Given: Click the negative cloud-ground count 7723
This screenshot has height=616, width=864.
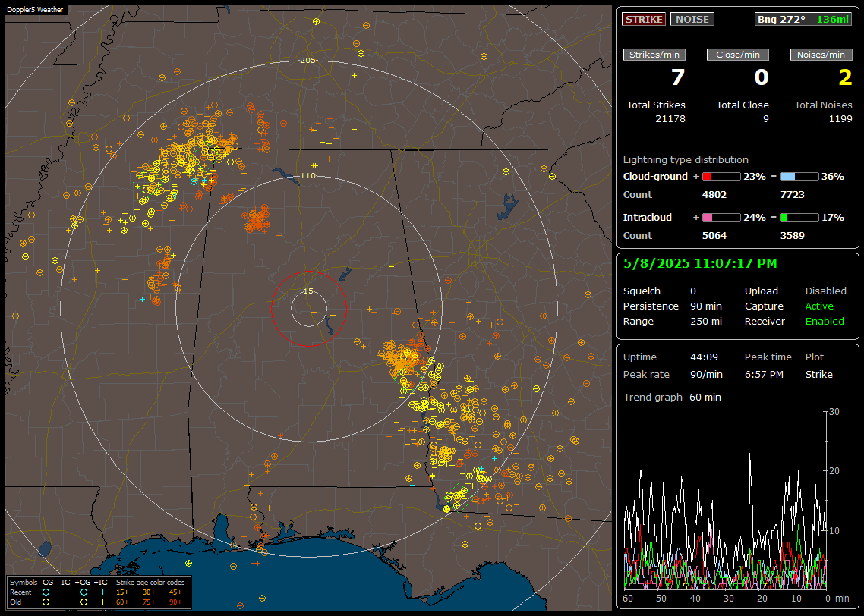Looking at the screenshot, I should (x=793, y=195).
